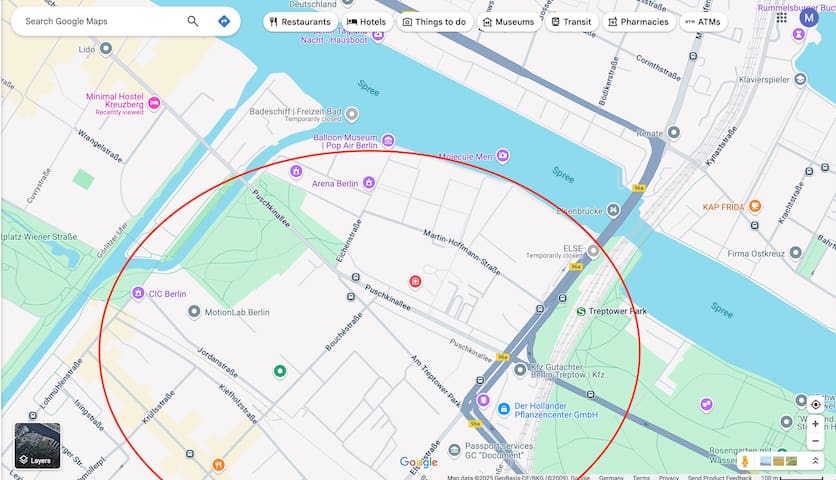Select the Hotels category chip
836x480 pixels.
tap(366, 22)
